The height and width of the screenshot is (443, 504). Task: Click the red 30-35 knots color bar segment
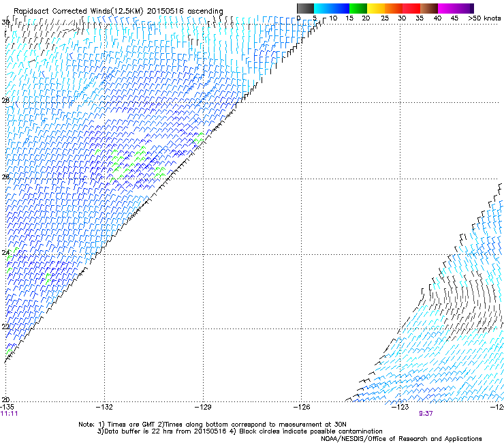coord(411,8)
